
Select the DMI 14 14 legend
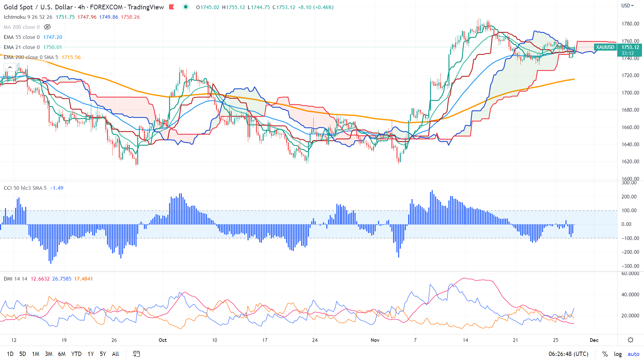(15, 279)
